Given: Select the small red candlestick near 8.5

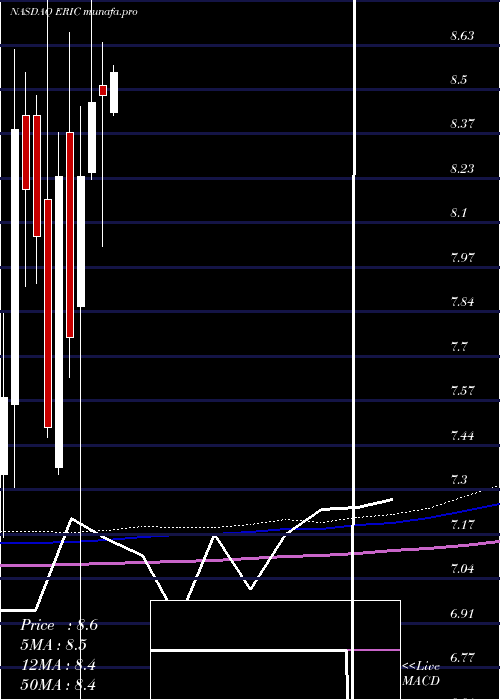Looking at the screenshot, I should coord(103,90).
